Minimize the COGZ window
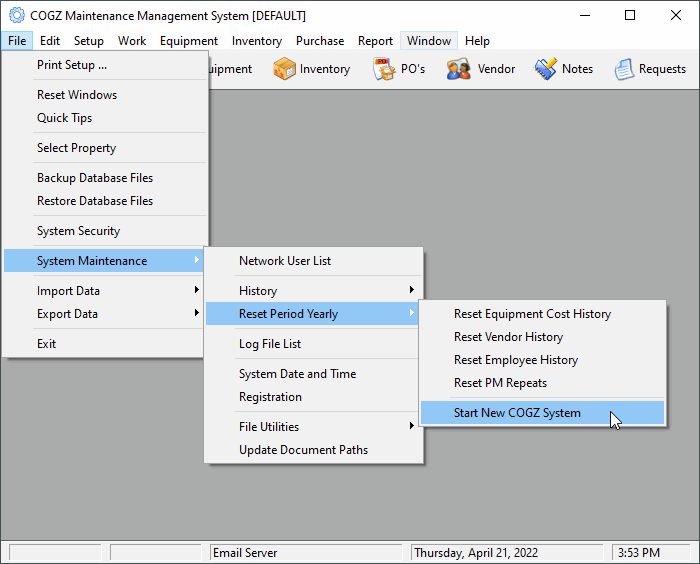This screenshot has height=564, width=700. [585, 15]
